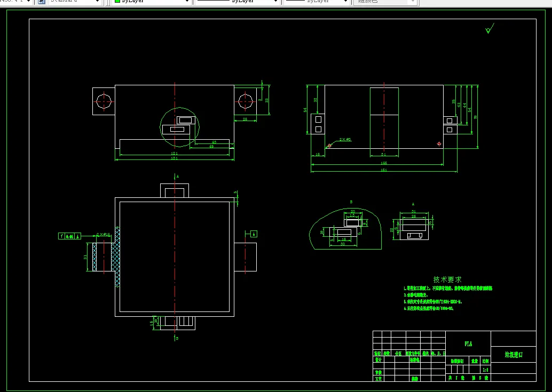Select the PLA material text in title block
This screenshot has height=392, width=552.
point(468,344)
